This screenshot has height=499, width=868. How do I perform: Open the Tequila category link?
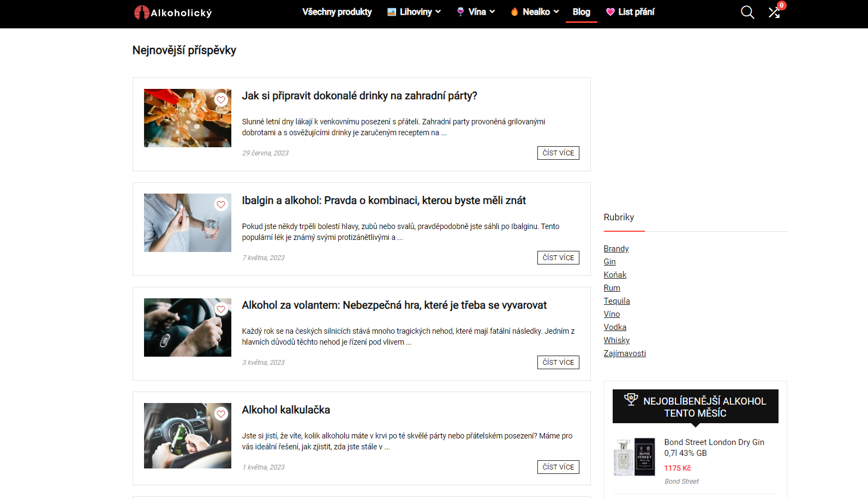[x=616, y=301]
